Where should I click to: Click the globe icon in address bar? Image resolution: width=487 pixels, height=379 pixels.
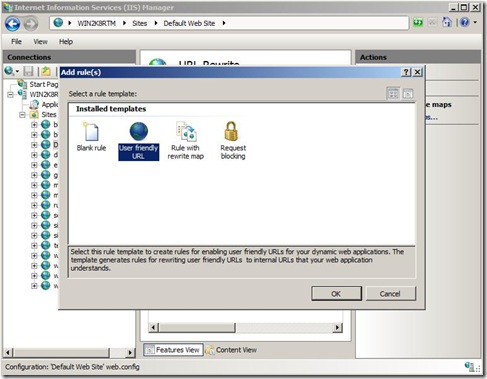[58, 23]
